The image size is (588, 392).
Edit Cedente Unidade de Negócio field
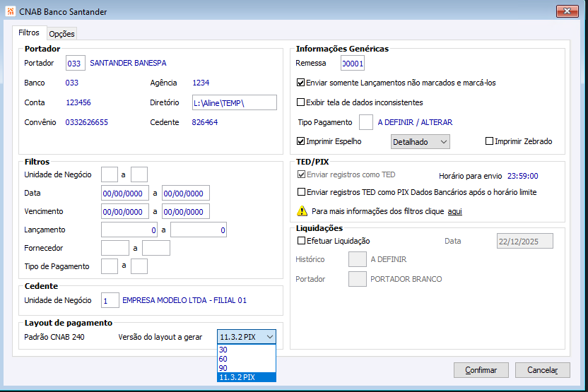click(x=110, y=301)
